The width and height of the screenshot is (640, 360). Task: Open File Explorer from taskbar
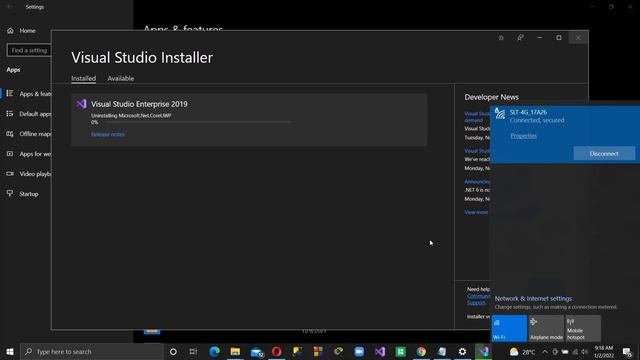[235, 351]
